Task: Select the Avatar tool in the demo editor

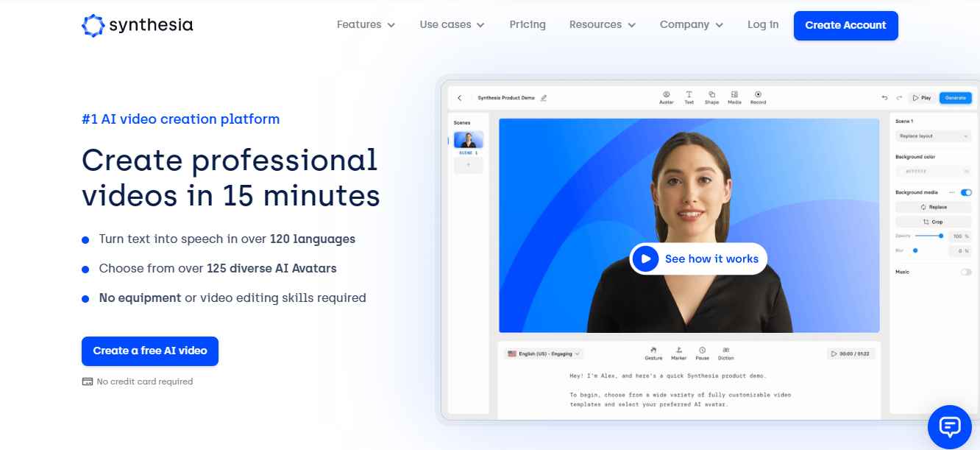Action: click(x=666, y=97)
